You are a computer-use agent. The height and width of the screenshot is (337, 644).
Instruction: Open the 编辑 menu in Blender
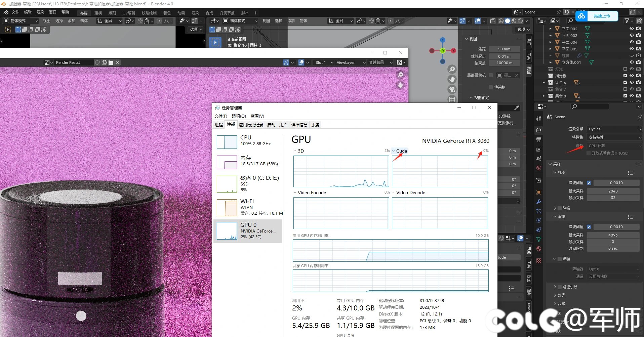[28, 12]
